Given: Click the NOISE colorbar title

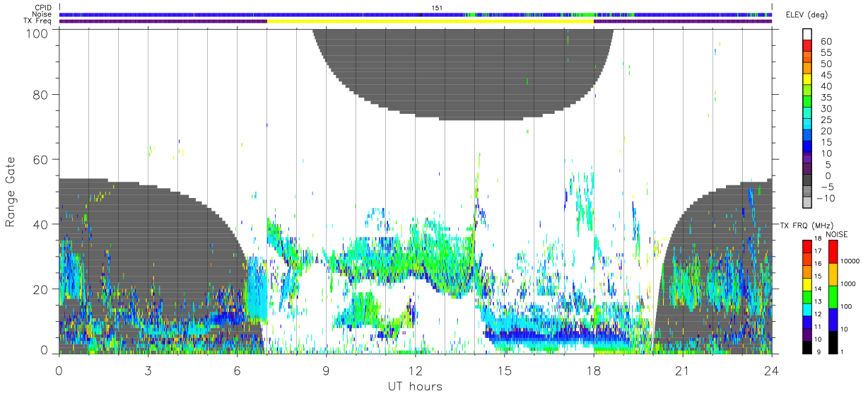Looking at the screenshot, I should pos(838,233).
